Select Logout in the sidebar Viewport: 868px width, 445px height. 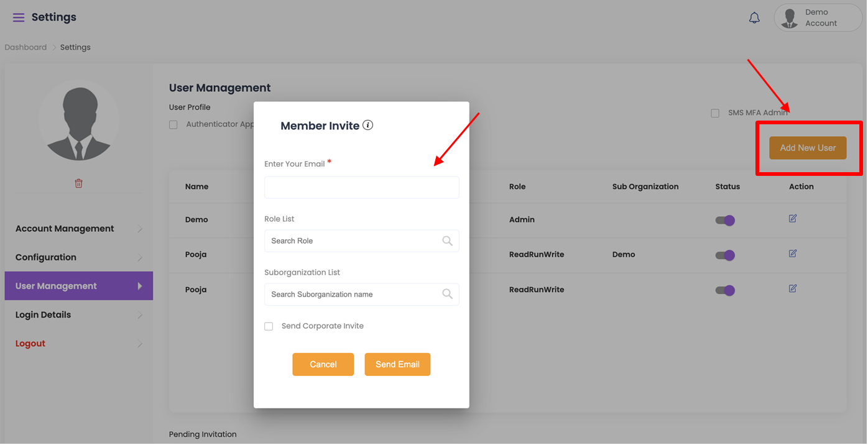click(x=30, y=344)
